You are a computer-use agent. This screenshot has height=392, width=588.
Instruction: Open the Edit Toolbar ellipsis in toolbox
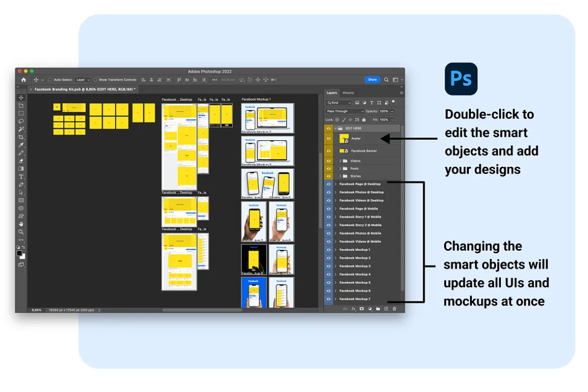click(x=21, y=240)
